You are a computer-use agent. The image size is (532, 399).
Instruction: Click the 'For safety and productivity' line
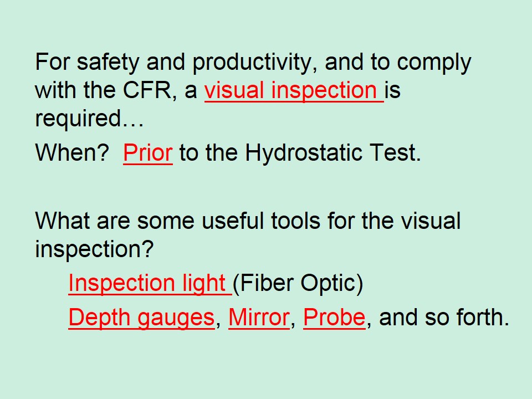pyautogui.click(x=253, y=63)
